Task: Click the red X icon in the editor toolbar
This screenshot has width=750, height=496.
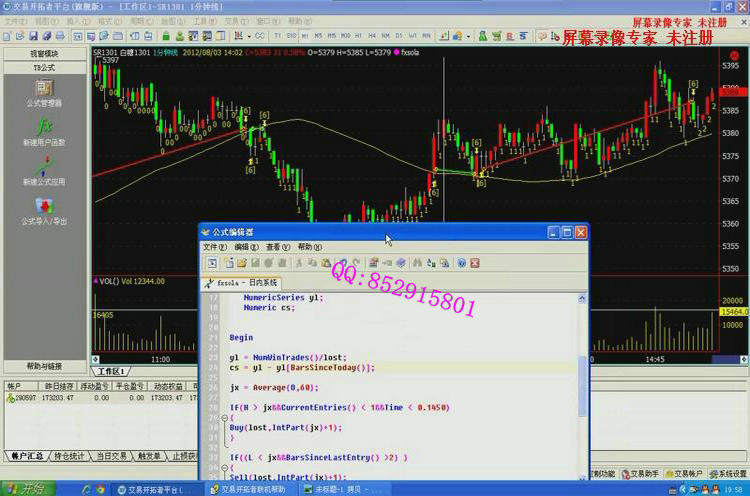Action: [475, 263]
